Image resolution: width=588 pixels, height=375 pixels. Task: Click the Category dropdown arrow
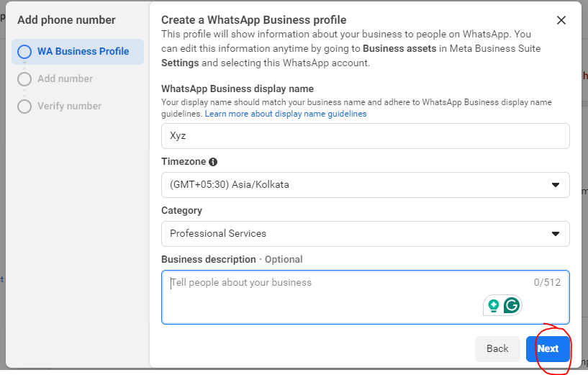556,234
